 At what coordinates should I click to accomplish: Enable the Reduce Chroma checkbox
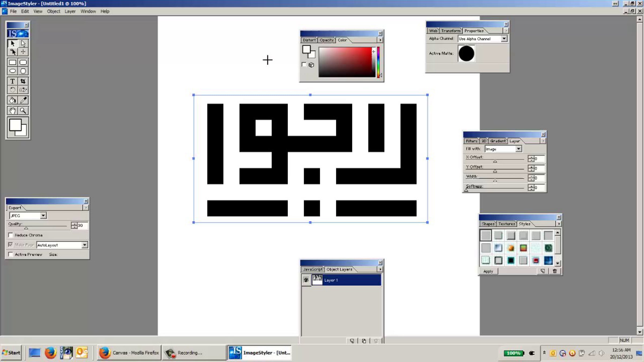[11, 235]
